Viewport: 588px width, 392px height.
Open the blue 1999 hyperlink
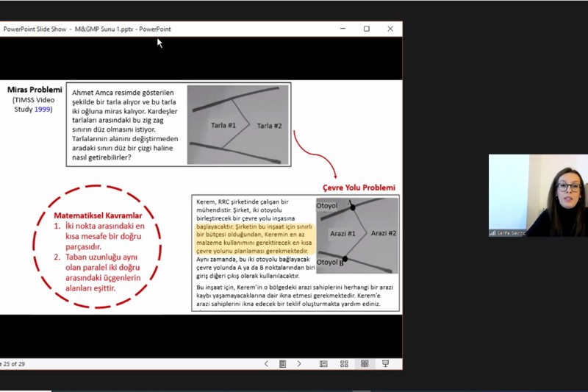tap(43, 109)
